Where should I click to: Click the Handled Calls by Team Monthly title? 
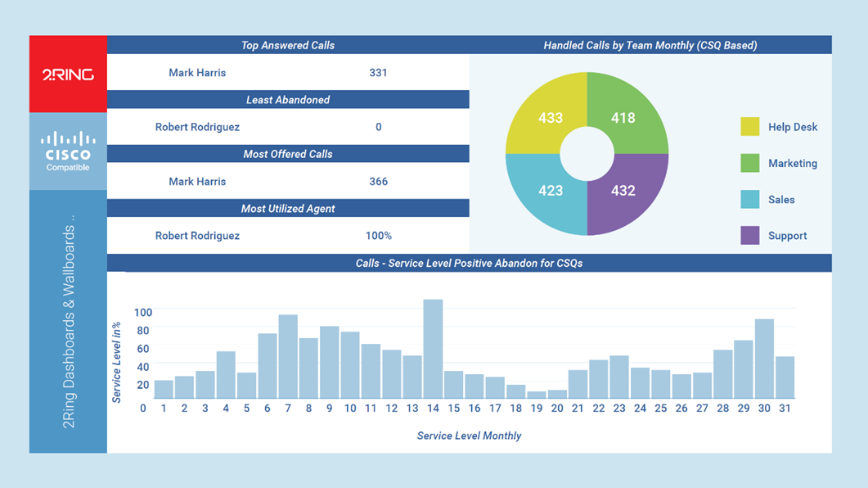[650, 45]
